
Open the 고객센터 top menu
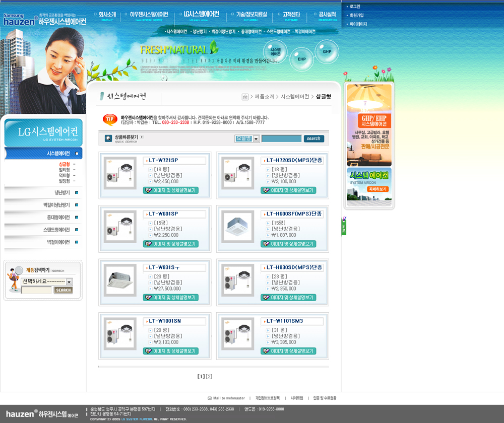point(291,15)
